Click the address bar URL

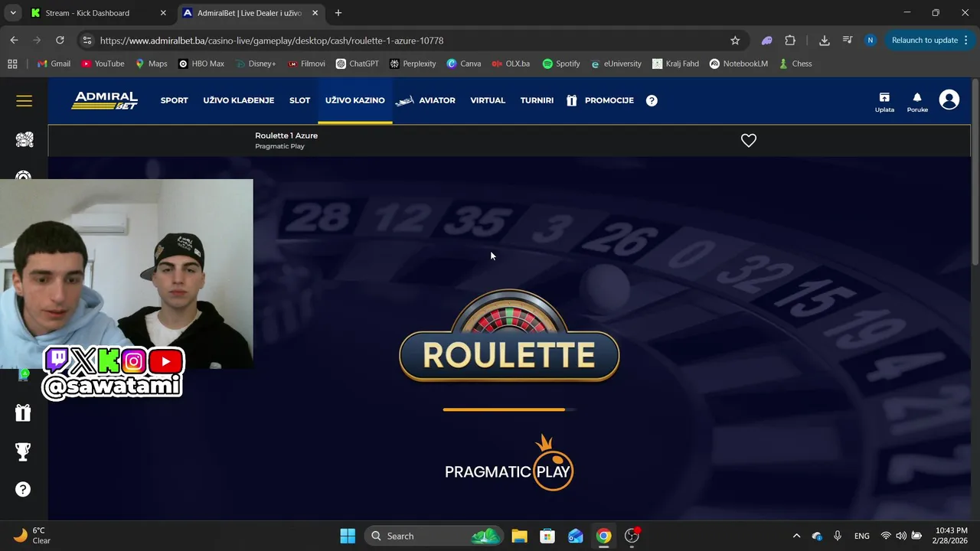point(272,41)
